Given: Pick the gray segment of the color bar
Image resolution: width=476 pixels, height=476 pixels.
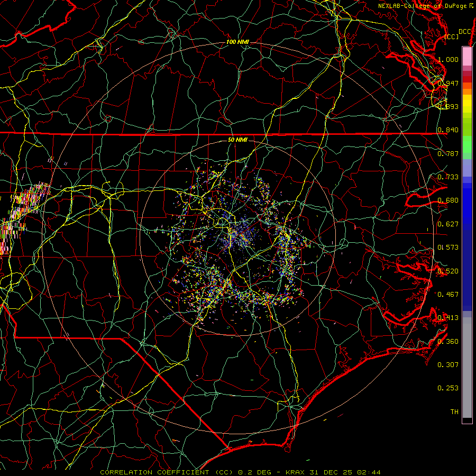Looking at the screenshot, I should click(x=467, y=368).
